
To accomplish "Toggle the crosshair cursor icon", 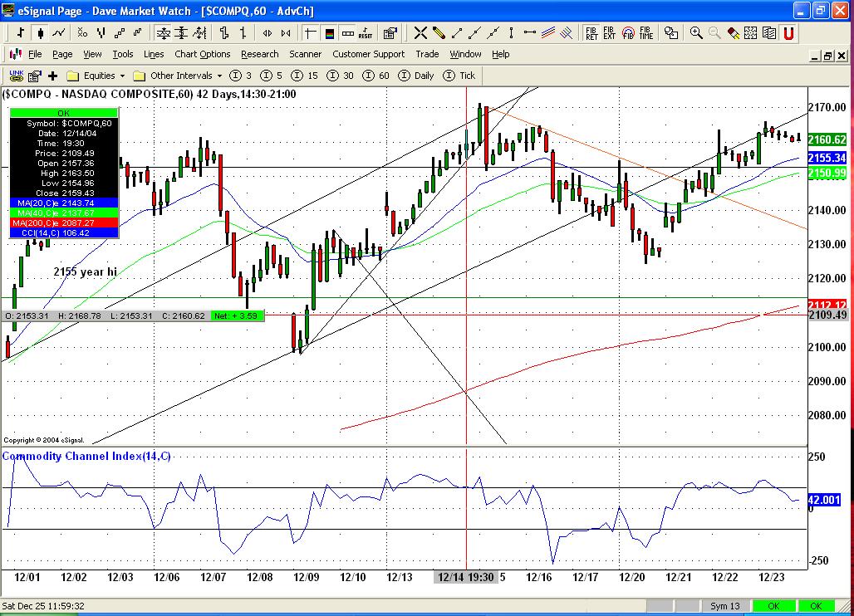I will 310,34.
